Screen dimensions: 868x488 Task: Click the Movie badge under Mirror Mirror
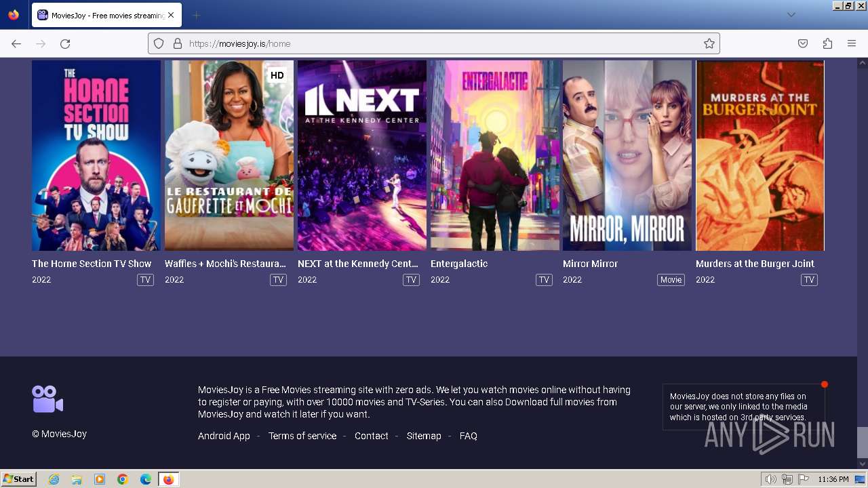tap(671, 280)
